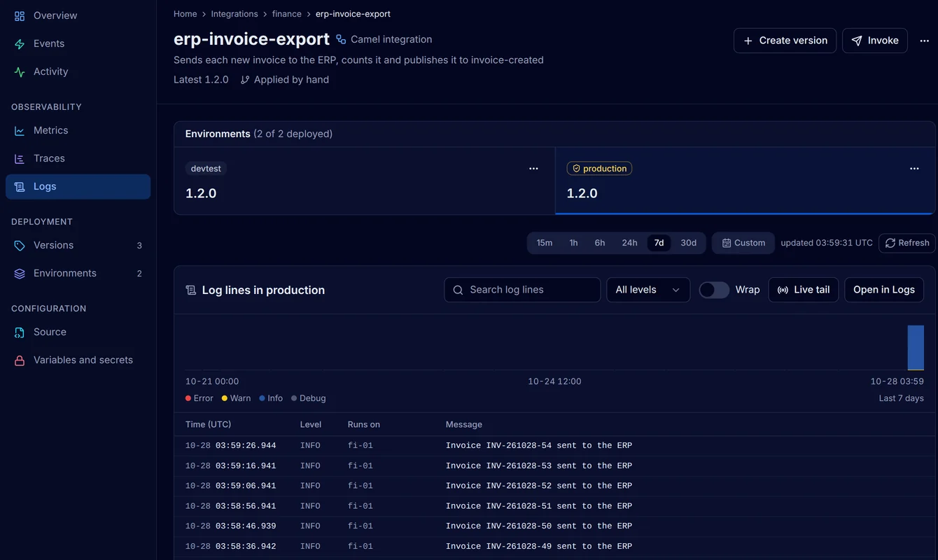Click the shield icon on production badge
The image size is (938, 560).
coord(577,169)
